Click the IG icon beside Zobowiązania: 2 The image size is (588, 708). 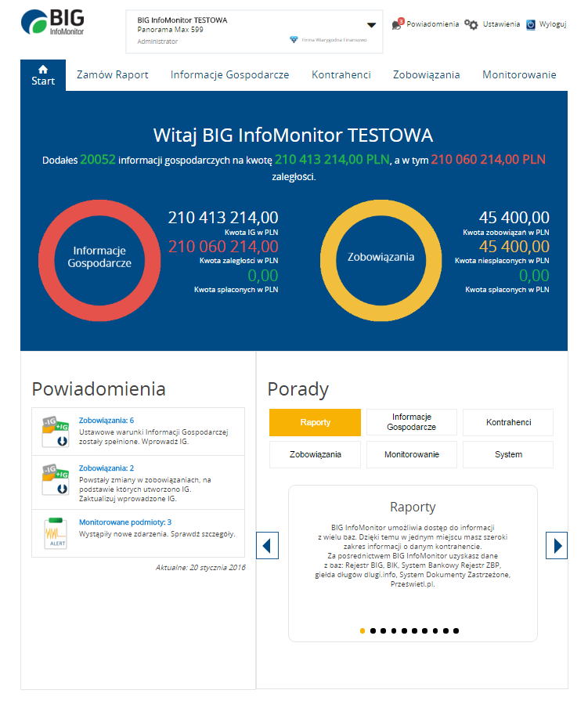point(56,479)
